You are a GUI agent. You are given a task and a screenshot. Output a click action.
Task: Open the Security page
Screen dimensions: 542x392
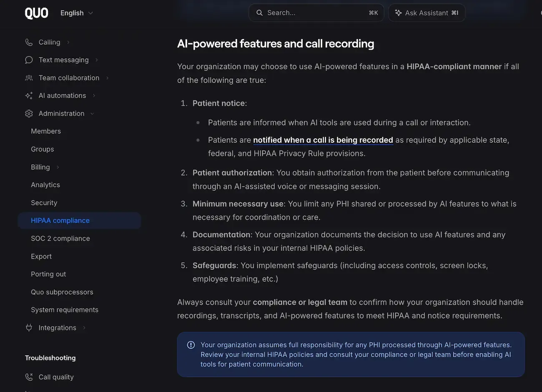coord(44,203)
